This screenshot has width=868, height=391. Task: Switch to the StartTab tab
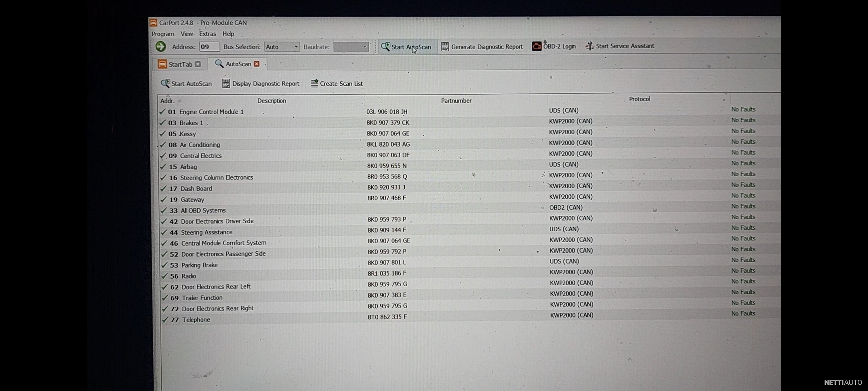(180, 64)
